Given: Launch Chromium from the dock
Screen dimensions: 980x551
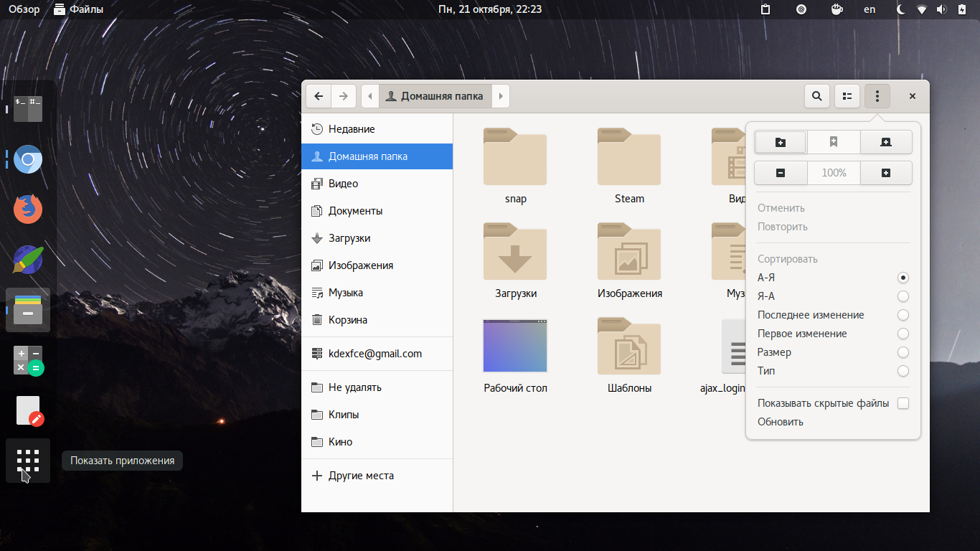Looking at the screenshot, I should coord(28,159).
